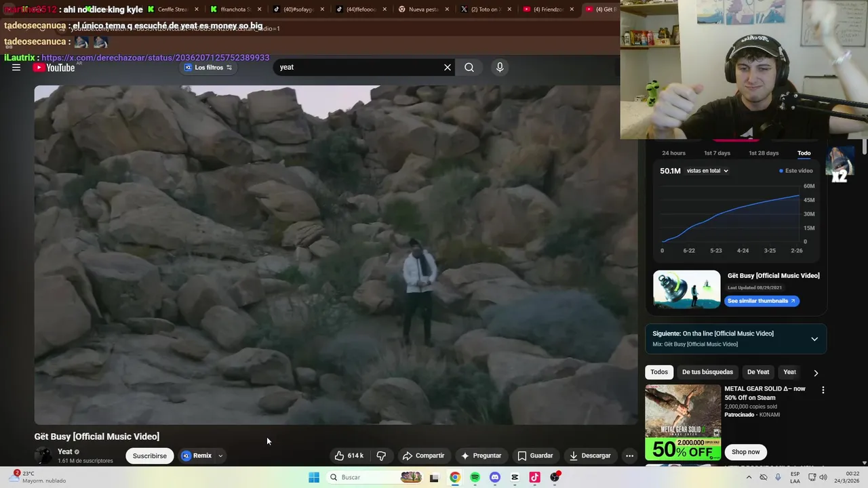Open the Task View taskbar icon
868x488 pixels.
coord(434,477)
